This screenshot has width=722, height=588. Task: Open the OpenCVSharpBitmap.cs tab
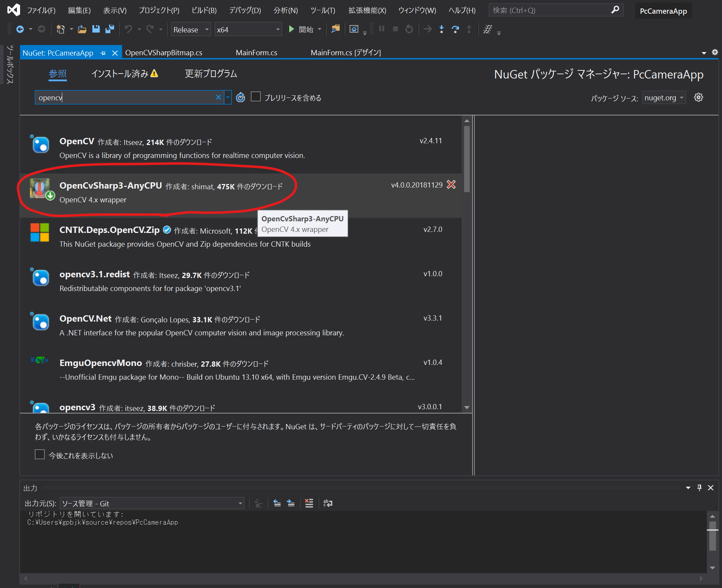click(x=164, y=53)
